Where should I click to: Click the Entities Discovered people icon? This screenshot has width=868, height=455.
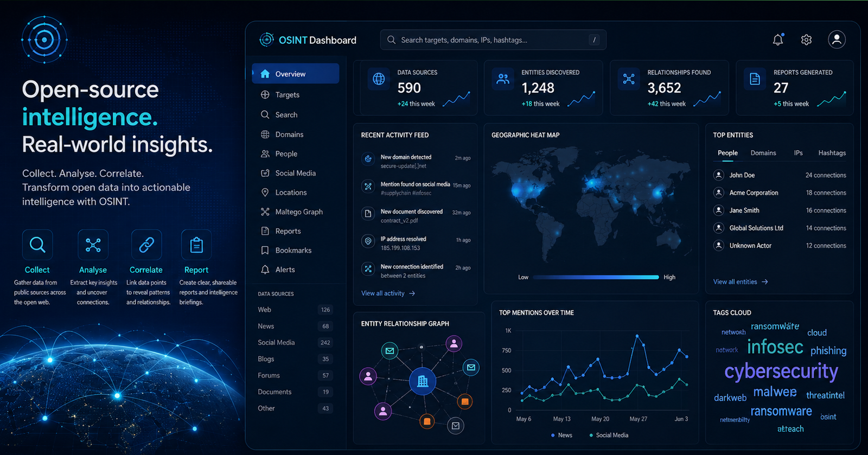(x=503, y=79)
